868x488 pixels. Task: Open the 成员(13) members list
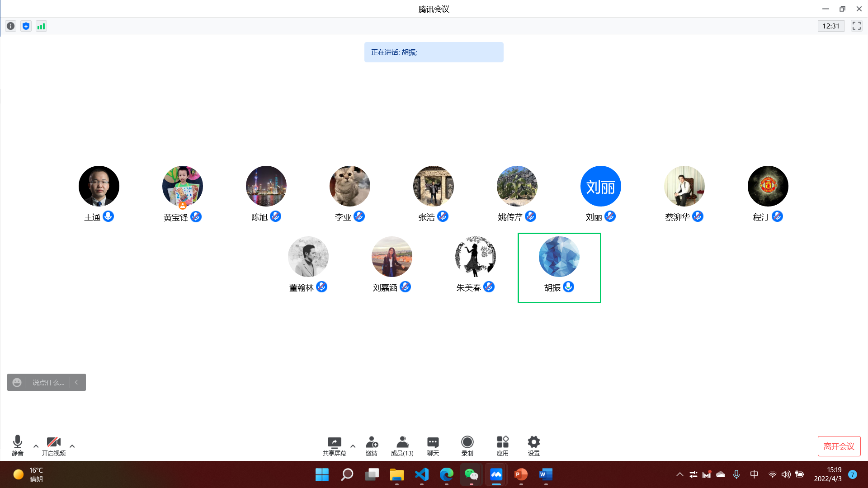pyautogui.click(x=402, y=446)
